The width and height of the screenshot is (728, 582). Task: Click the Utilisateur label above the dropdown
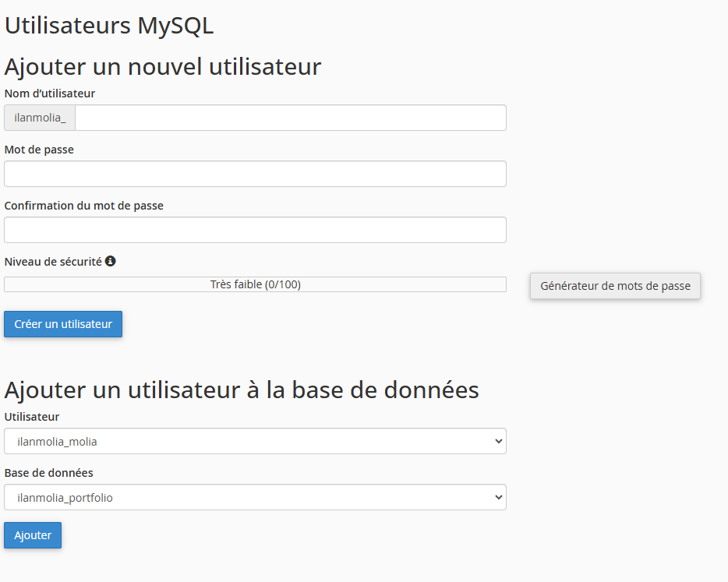click(32, 417)
